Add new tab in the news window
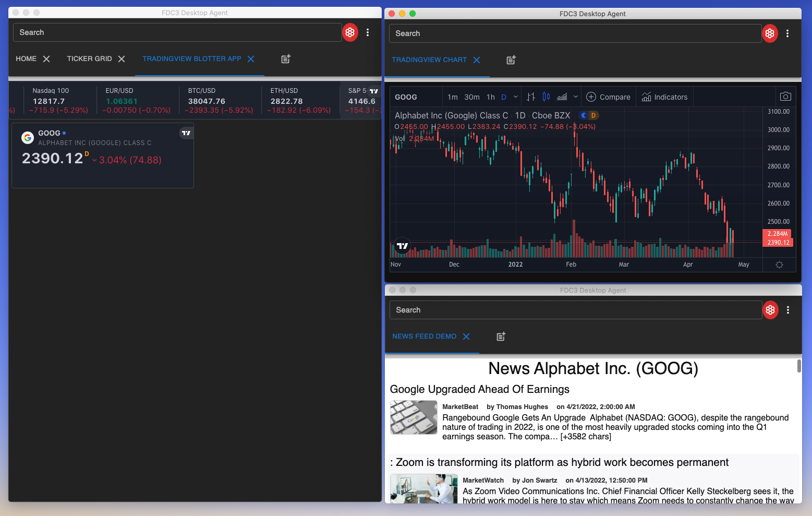812x516 pixels. pyautogui.click(x=501, y=337)
